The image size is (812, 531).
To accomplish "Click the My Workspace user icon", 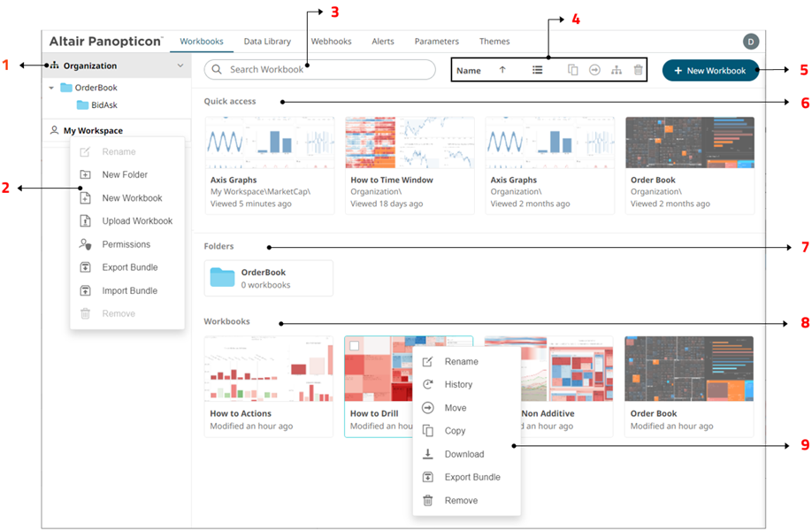I will pos(54,130).
